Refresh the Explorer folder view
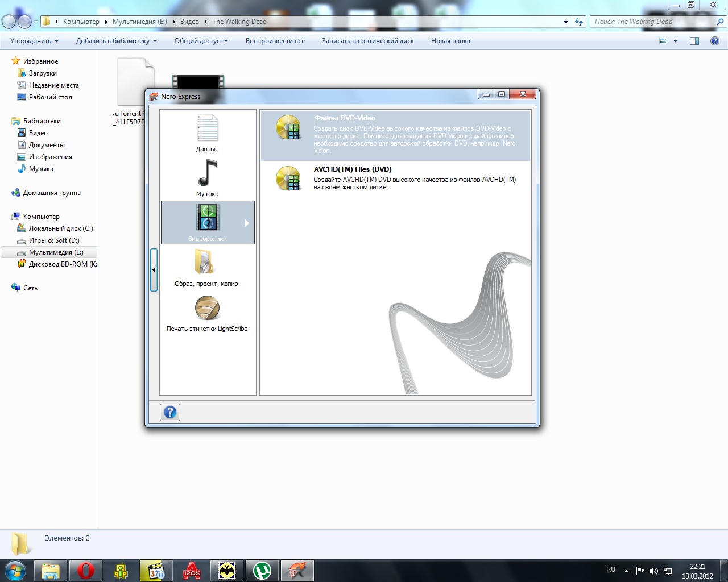This screenshot has width=728, height=582. pyautogui.click(x=579, y=22)
